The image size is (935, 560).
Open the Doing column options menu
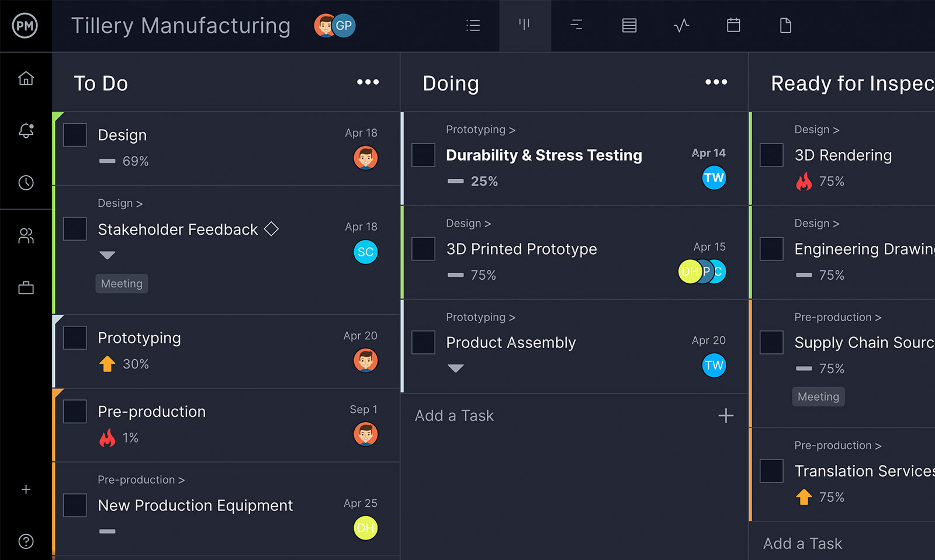[716, 82]
